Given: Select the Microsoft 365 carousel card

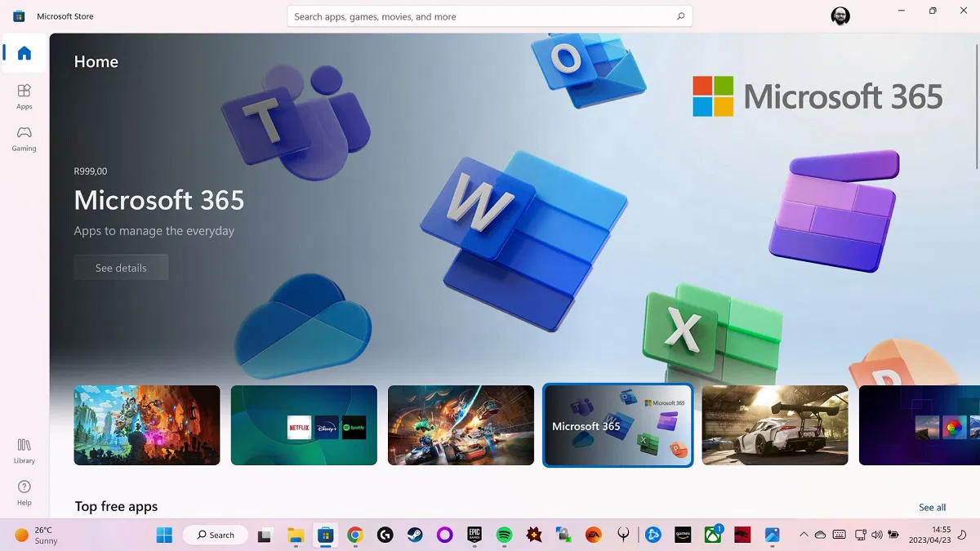Looking at the screenshot, I should (x=617, y=424).
